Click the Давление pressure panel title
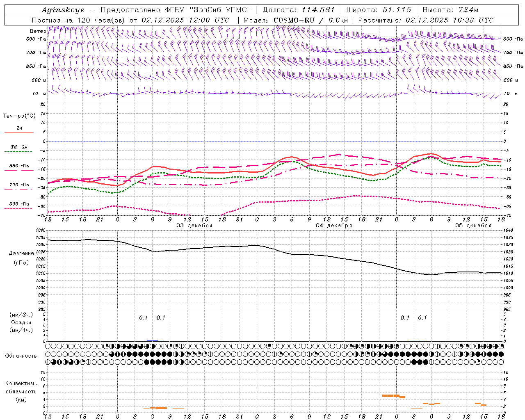The image size is (525, 420). pyautogui.click(x=21, y=253)
